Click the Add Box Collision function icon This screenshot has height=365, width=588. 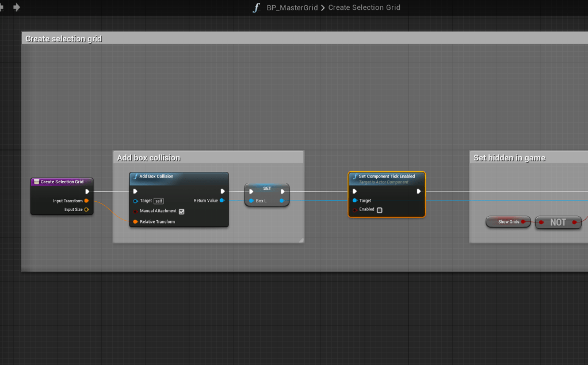tap(135, 176)
